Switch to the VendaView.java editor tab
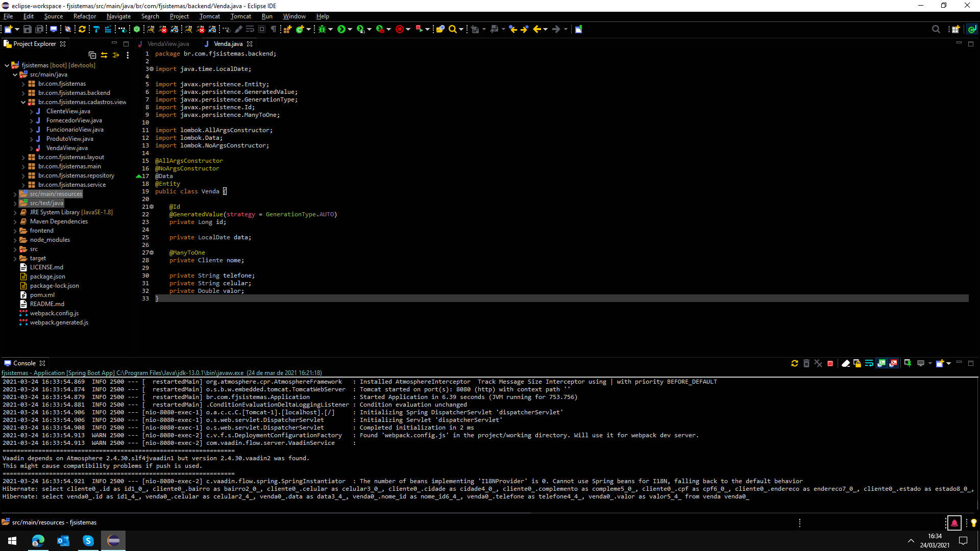This screenshot has width=980, height=551. tap(168, 44)
